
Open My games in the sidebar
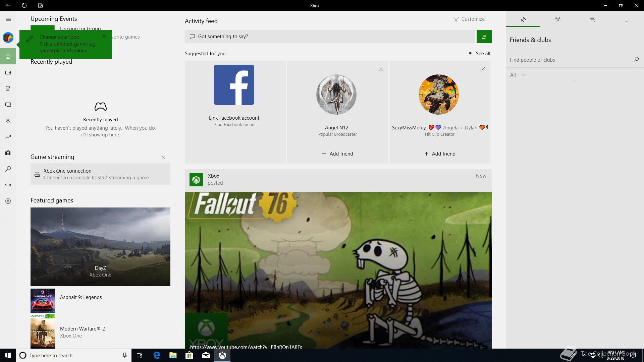click(8, 72)
